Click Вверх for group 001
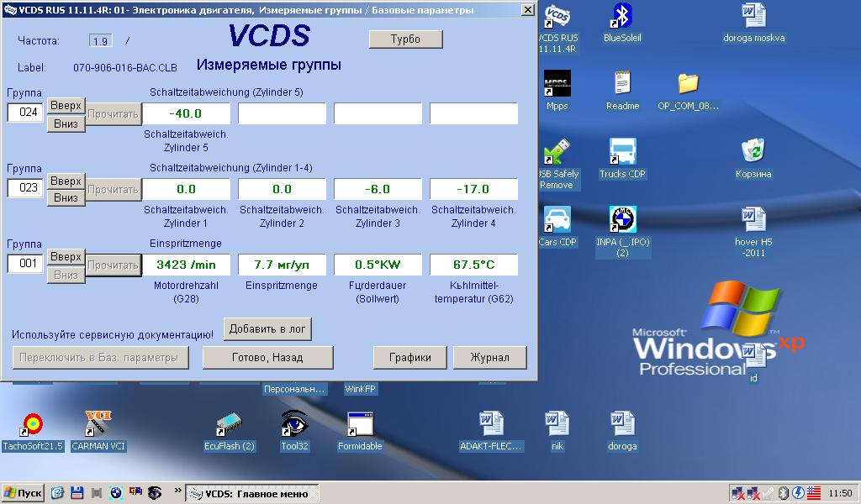The width and height of the screenshot is (861, 504). tap(66, 257)
